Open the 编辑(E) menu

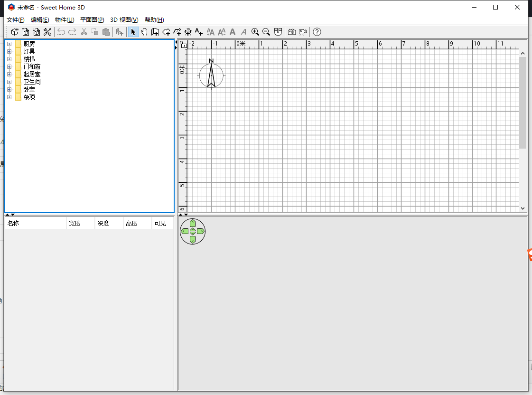point(40,19)
